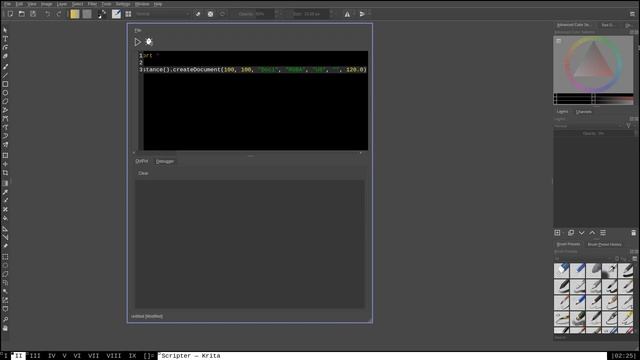Switch to the Output tab
This screenshot has width=640, height=360.
pyautogui.click(x=142, y=161)
